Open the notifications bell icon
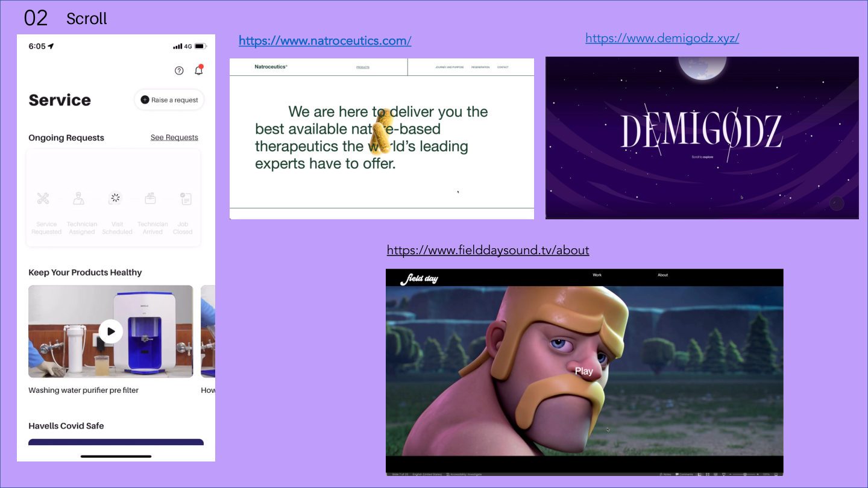This screenshot has width=868, height=488. tap(199, 70)
